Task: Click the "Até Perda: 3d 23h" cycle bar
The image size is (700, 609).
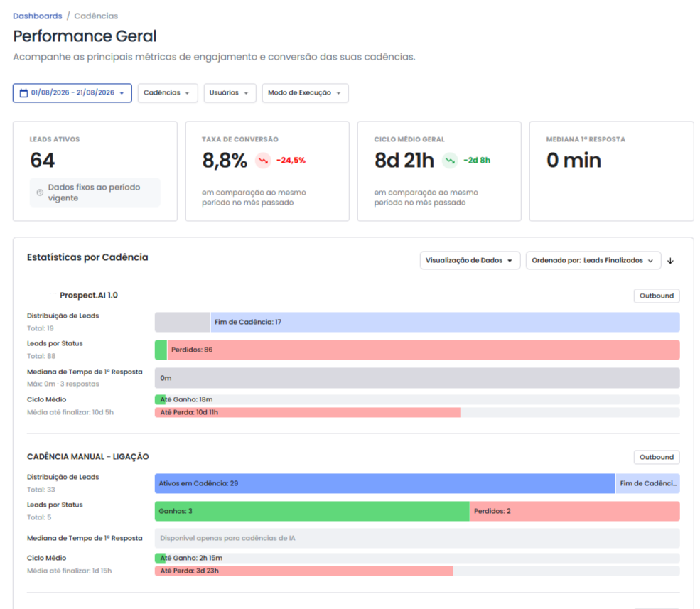Action: [x=304, y=571]
